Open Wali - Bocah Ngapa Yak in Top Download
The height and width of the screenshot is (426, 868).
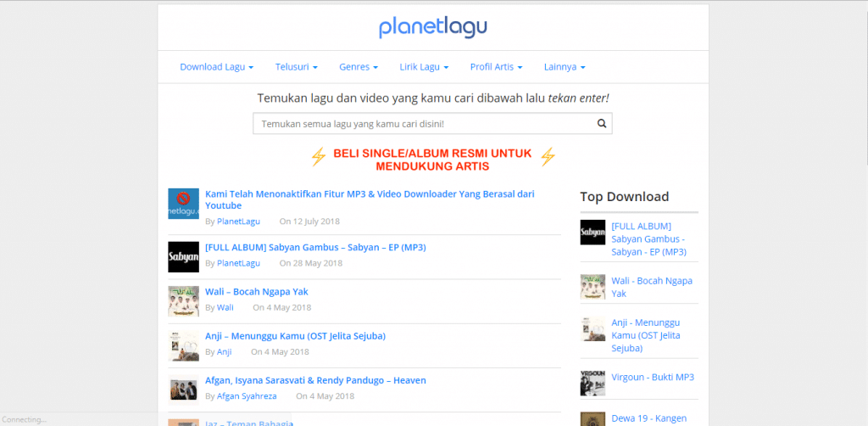652,287
